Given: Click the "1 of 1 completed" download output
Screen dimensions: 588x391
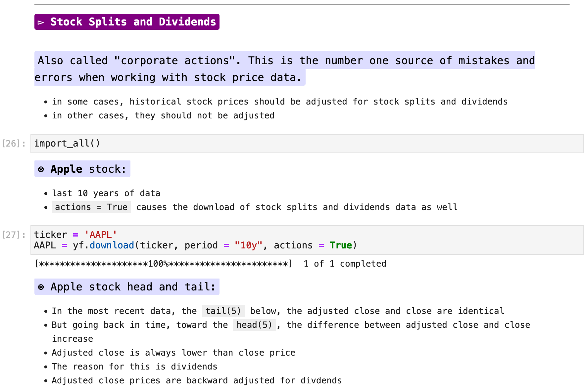Looking at the screenshot, I should coord(345,264).
